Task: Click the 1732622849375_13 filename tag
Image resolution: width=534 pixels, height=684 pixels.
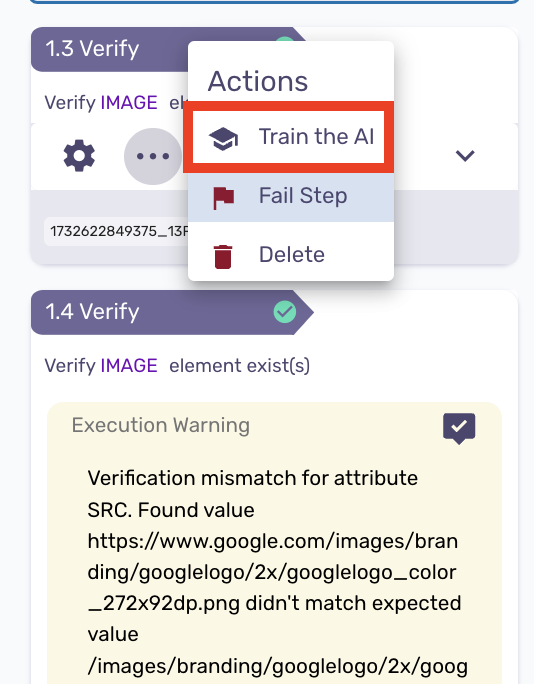Action: [x=116, y=231]
